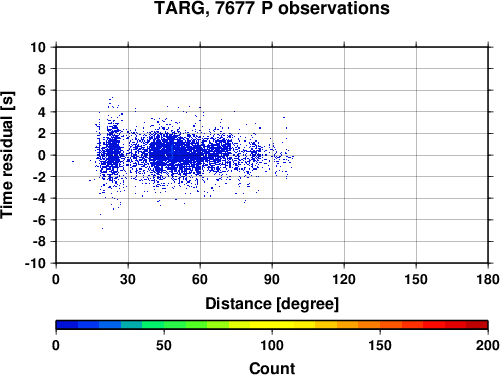Image resolution: width=500 pixels, height=375 pixels.
Task: Click x-axis tick label 180
Action: (x=488, y=279)
